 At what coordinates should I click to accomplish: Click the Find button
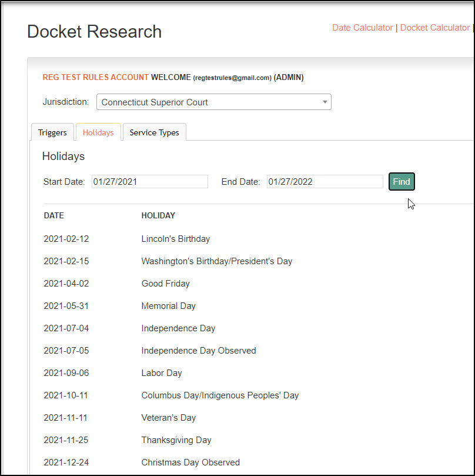[402, 182]
